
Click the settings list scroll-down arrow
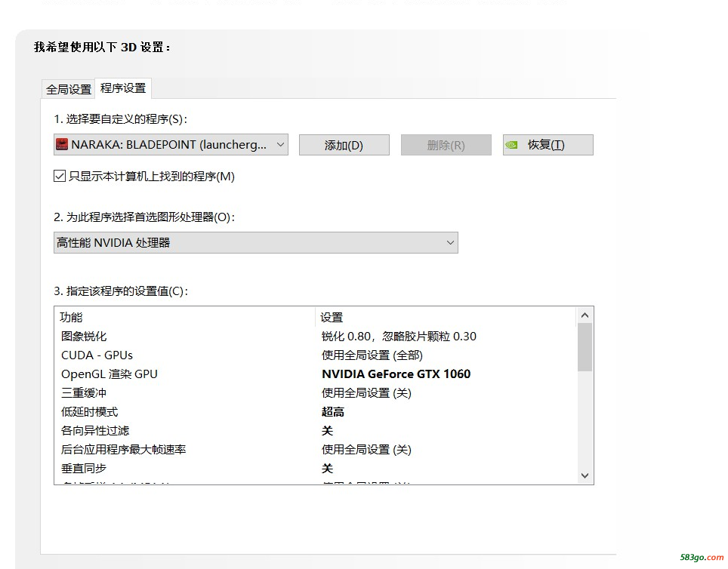click(585, 475)
